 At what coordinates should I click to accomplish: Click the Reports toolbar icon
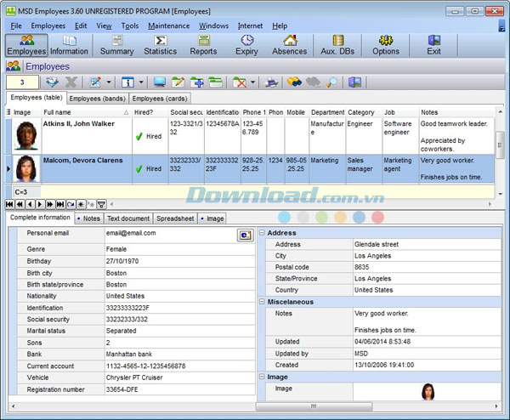[x=203, y=45]
